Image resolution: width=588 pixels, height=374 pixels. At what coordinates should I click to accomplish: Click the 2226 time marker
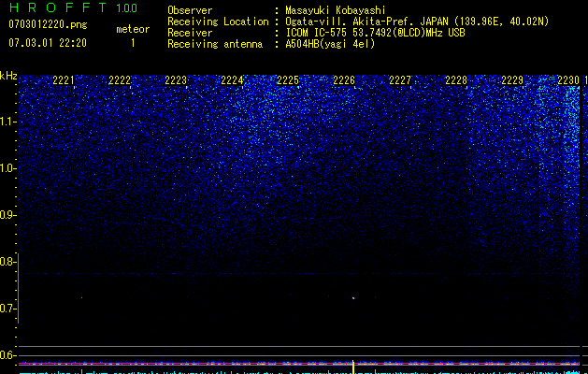(x=344, y=79)
